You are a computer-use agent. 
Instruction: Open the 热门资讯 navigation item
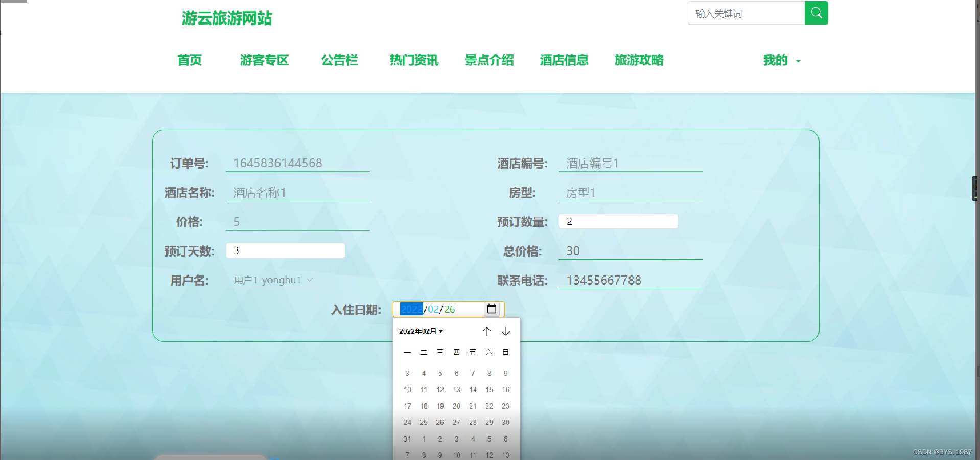coord(414,60)
